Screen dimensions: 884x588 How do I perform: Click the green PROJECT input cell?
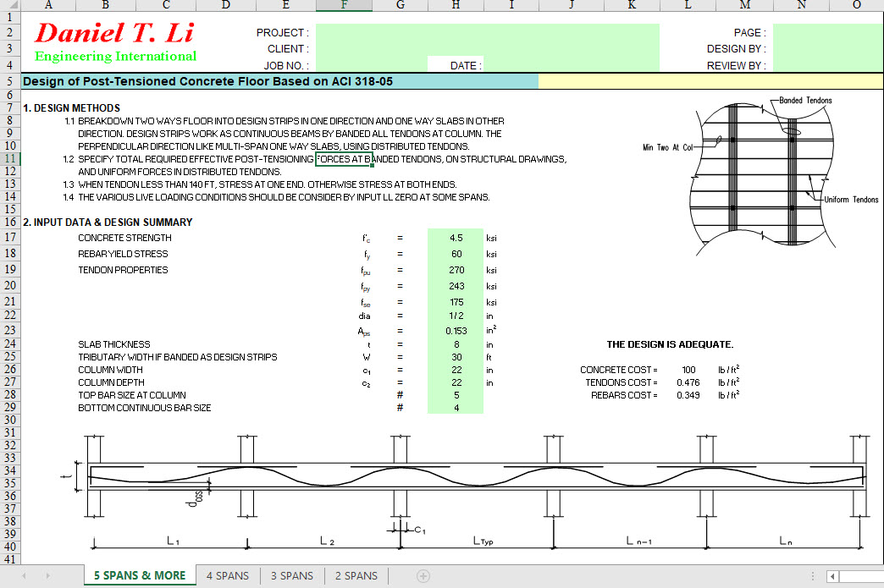(487, 33)
